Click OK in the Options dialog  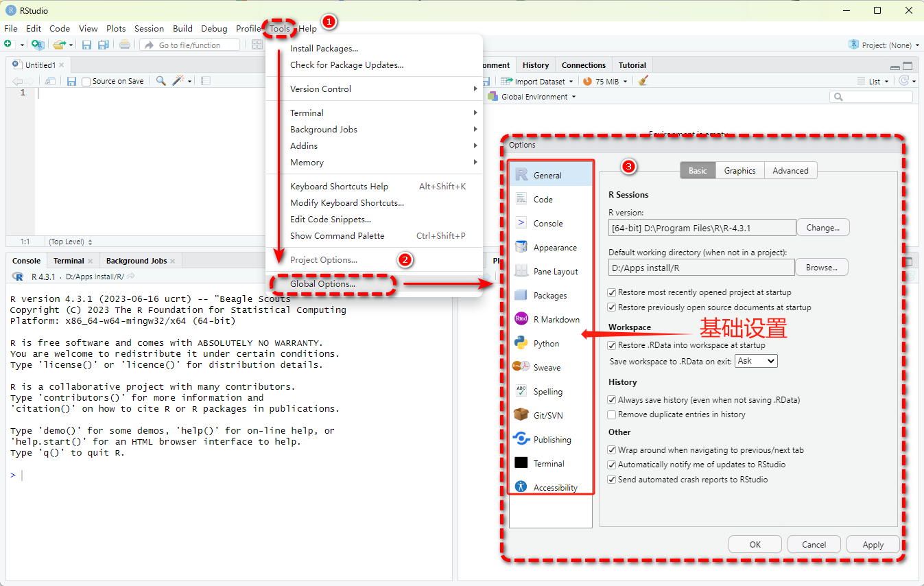755,544
